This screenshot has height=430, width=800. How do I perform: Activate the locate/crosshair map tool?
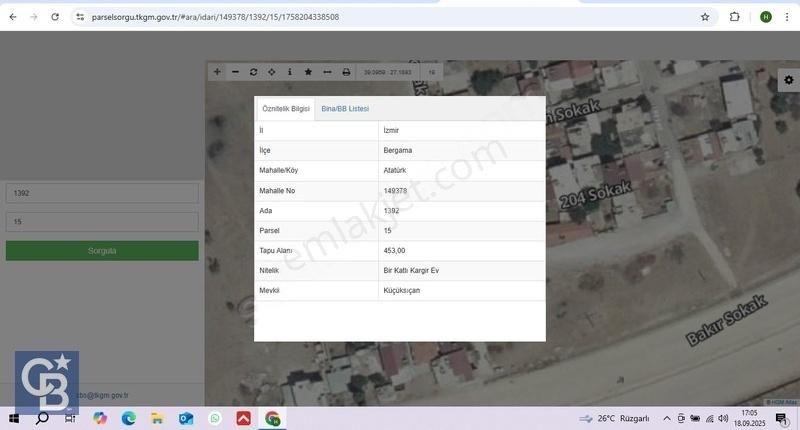pyautogui.click(x=271, y=72)
